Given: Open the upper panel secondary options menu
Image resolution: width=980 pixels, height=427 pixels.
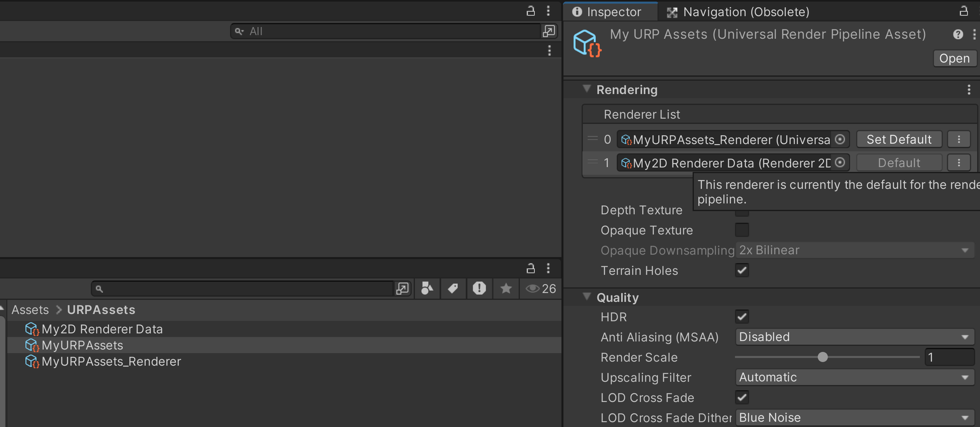Looking at the screenshot, I should coord(549,50).
